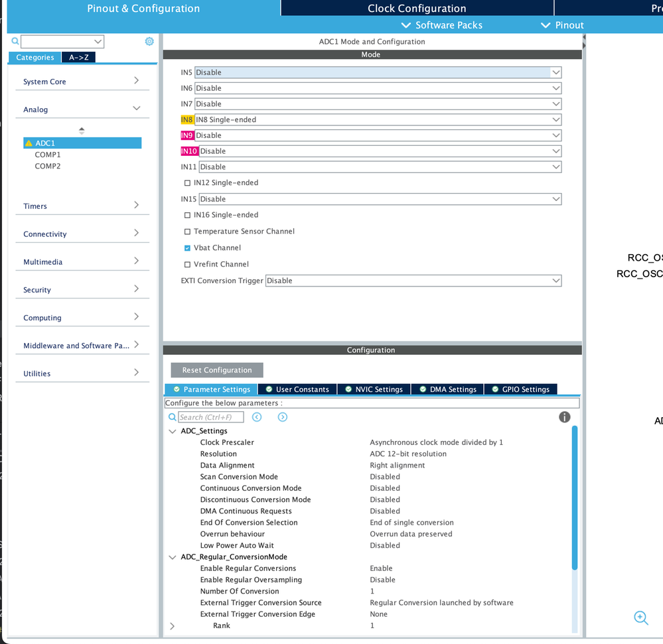This screenshot has height=644, width=663.
Task: Go to next search result arrow
Action: pos(283,417)
